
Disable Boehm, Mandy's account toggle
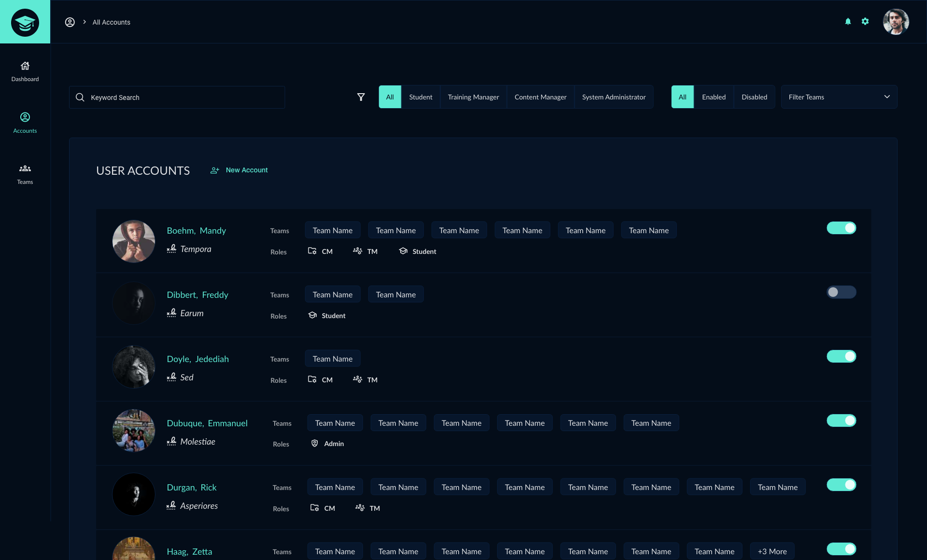pos(842,228)
